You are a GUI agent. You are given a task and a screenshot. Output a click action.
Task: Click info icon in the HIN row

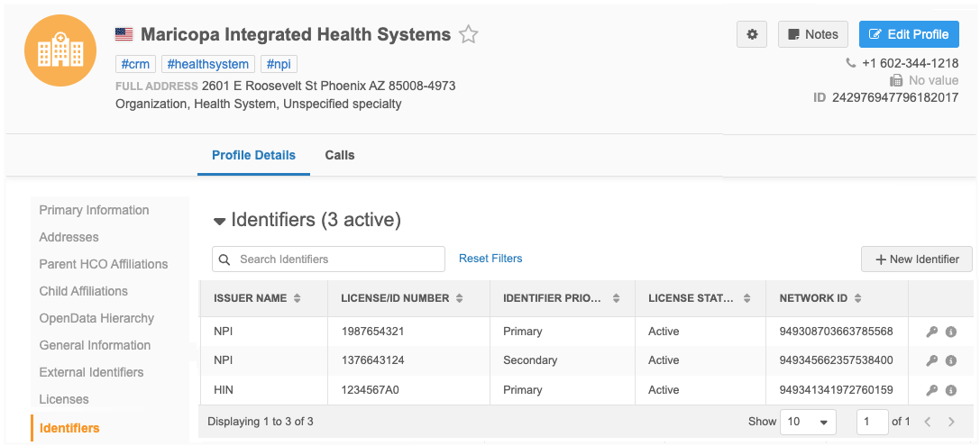950,390
